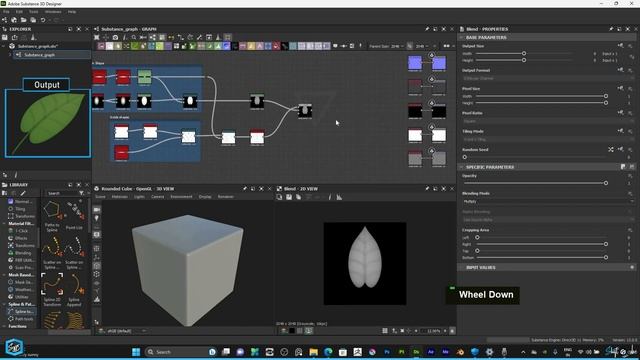Select Blending category in Library tree
This screenshot has width=640, height=360.
click(23, 253)
